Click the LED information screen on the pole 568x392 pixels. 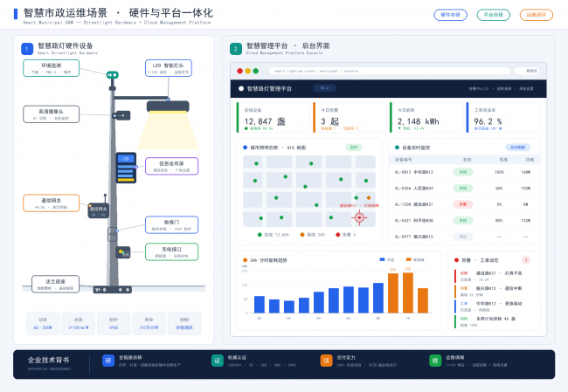pyautogui.click(x=126, y=168)
